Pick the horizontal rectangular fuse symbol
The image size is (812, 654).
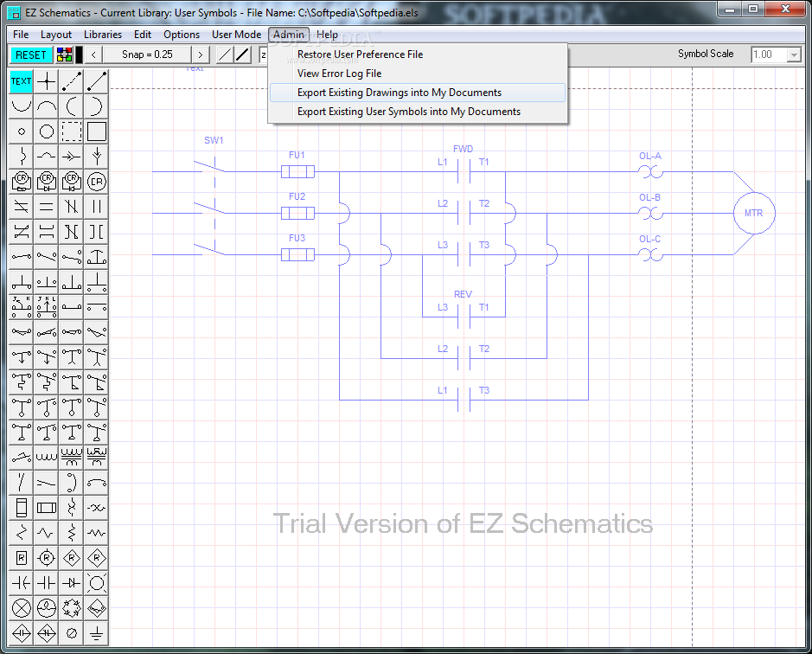[x=46, y=507]
